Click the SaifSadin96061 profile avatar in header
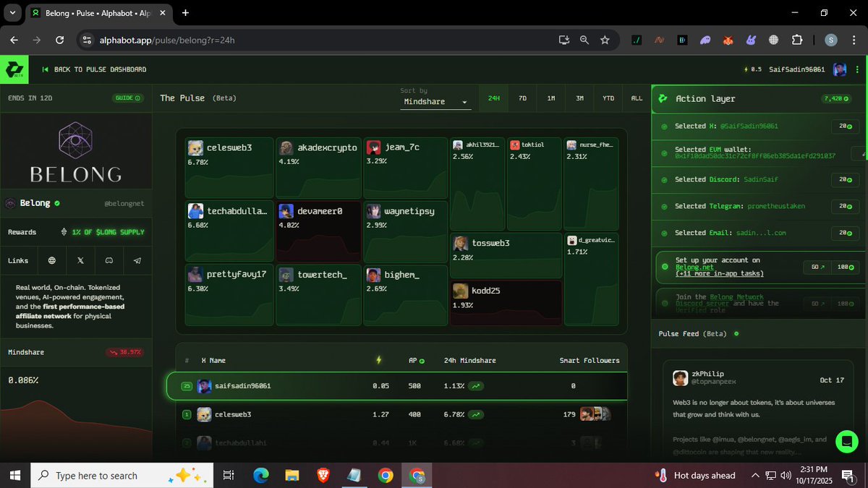Image resolution: width=868 pixels, height=488 pixels. pyautogui.click(x=839, y=69)
